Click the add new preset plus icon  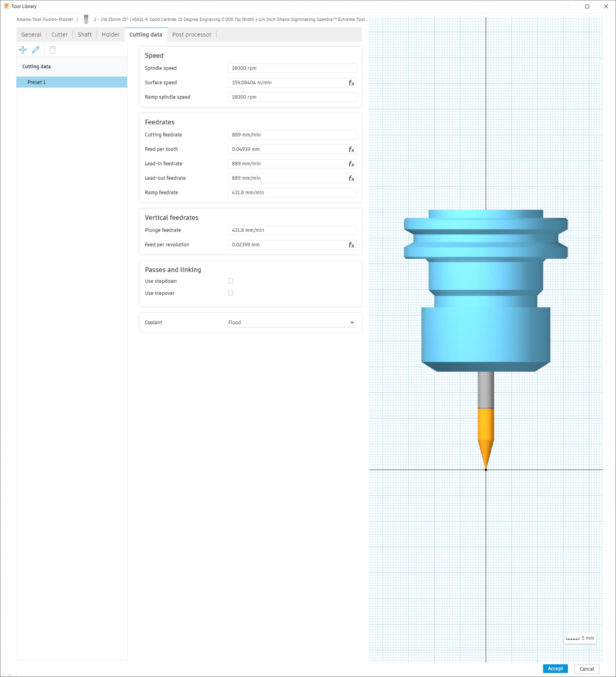pos(23,50)
